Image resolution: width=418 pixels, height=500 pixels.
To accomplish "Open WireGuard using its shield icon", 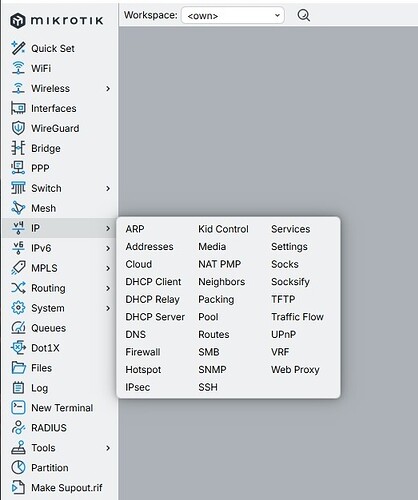I will point(18,128).
